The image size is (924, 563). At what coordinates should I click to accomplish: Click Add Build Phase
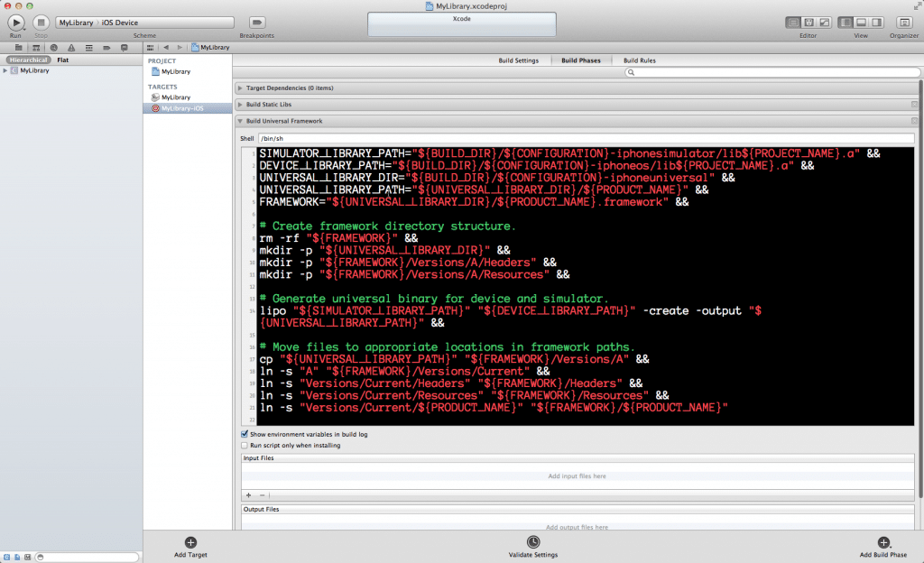[x=882, y=547]
